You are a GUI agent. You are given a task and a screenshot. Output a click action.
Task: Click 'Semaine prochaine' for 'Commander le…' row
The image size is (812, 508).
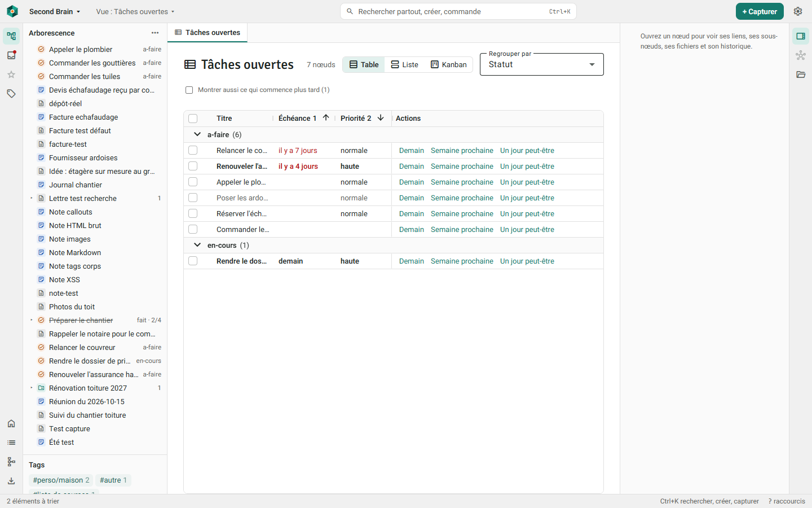[462, 229]
